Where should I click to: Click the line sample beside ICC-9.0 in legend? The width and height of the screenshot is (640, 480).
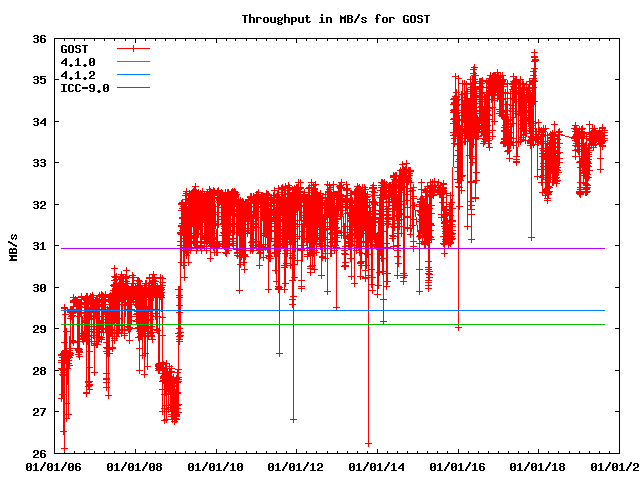[133, 88]
